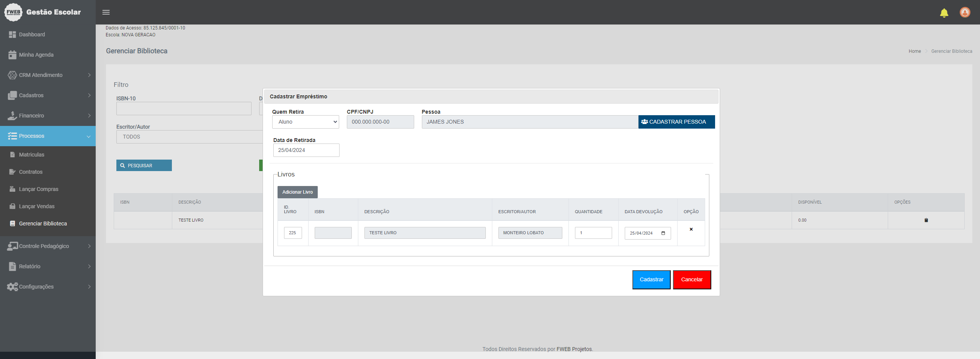980x359 pixels.
Task: Toggle the hamburger sidebar menu
Action: click(x=106, y=12)
